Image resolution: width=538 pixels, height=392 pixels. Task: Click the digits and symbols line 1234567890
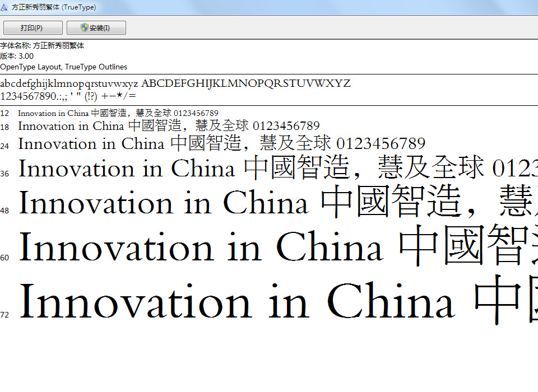pyautogui.click(x=68, y=96)
